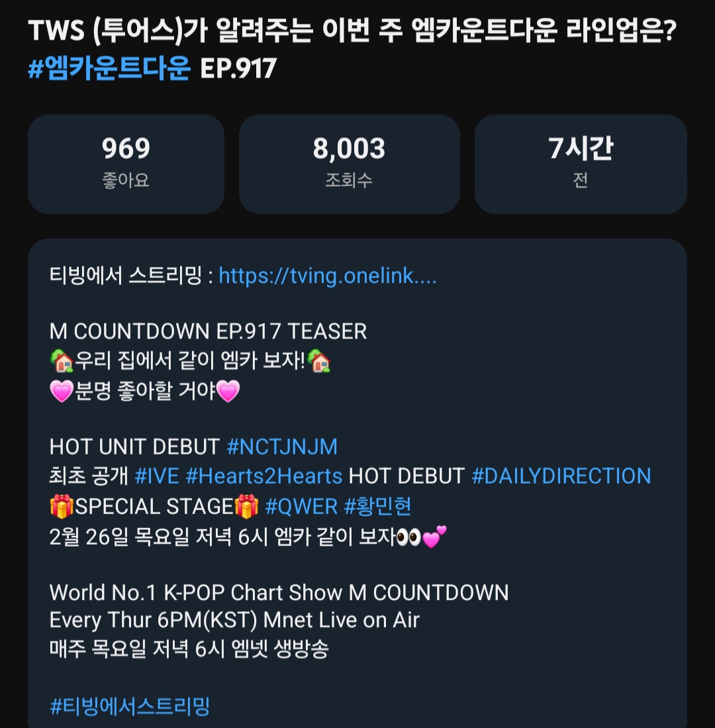Click the gift emoji before SPECIAL STAGE
The width and height of the screenshot is (715, 728).
(x=62, y=506)
